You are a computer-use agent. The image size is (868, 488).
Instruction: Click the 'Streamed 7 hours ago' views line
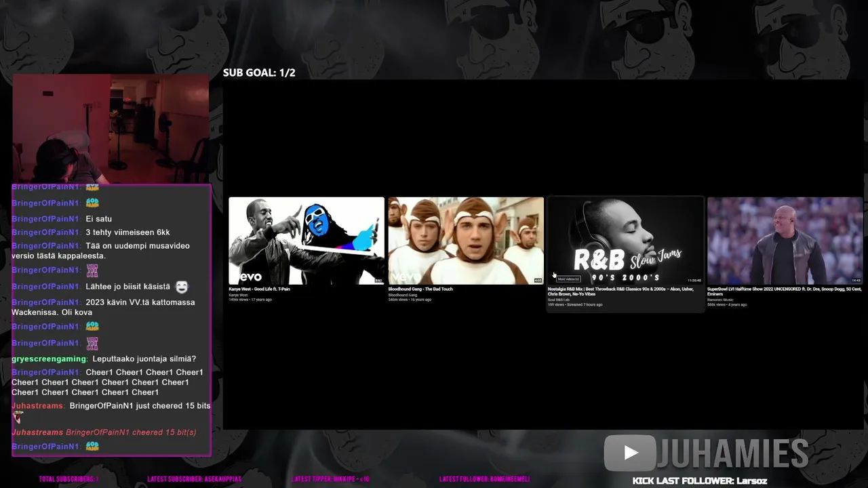pyautogui.click(x=575, y=305)
